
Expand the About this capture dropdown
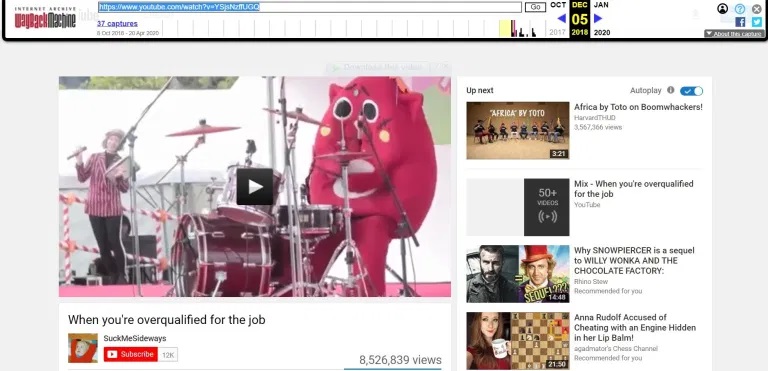[734, 34]
